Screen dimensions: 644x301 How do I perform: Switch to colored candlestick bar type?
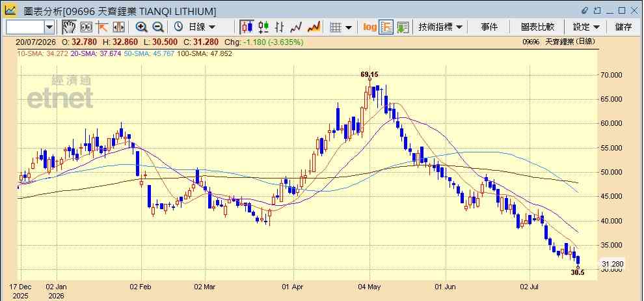263,27
